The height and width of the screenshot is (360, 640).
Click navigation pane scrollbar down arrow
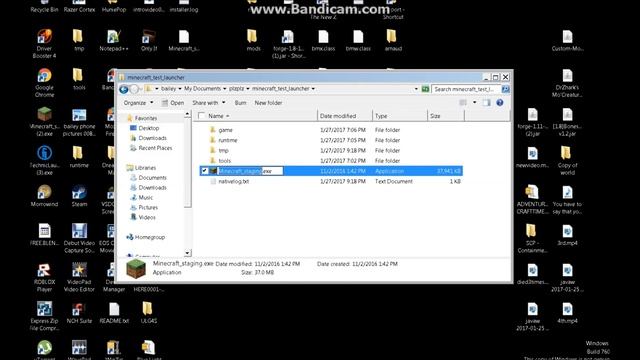(187, 253)
